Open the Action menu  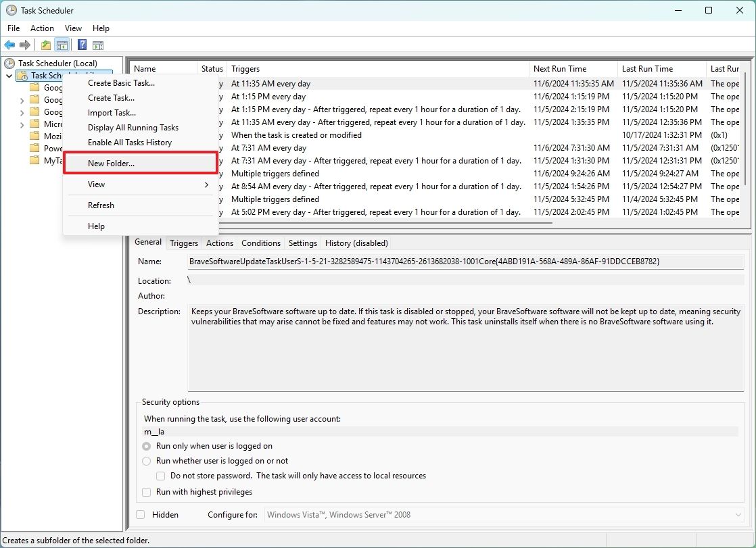(41, 28)
